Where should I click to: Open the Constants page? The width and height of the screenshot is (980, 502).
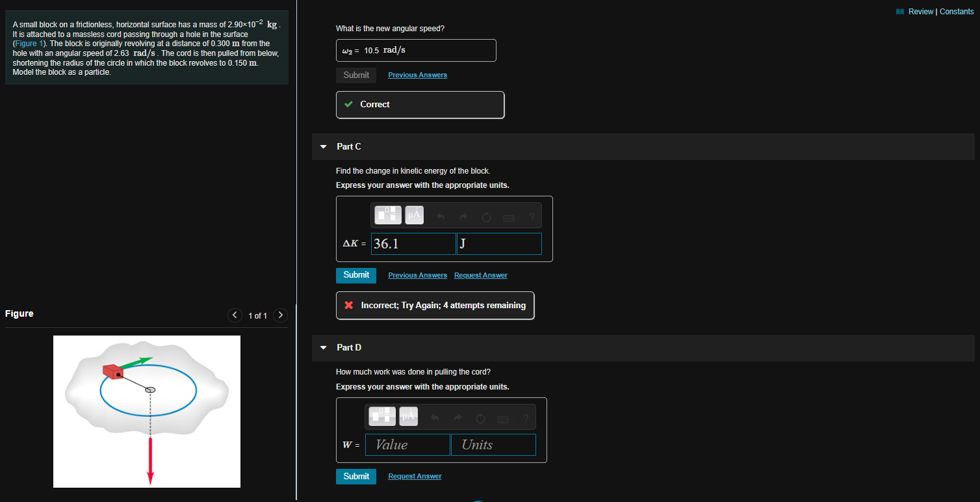point(957,11)
